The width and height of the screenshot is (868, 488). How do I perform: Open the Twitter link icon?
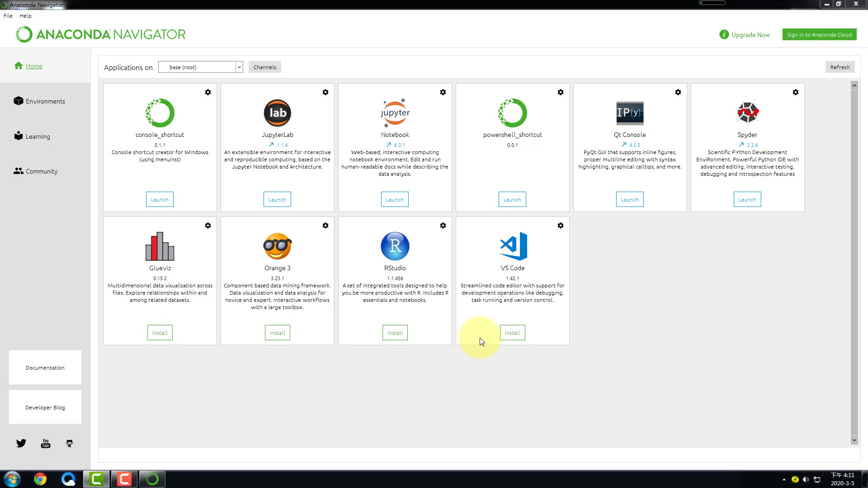tap(21, 443)
